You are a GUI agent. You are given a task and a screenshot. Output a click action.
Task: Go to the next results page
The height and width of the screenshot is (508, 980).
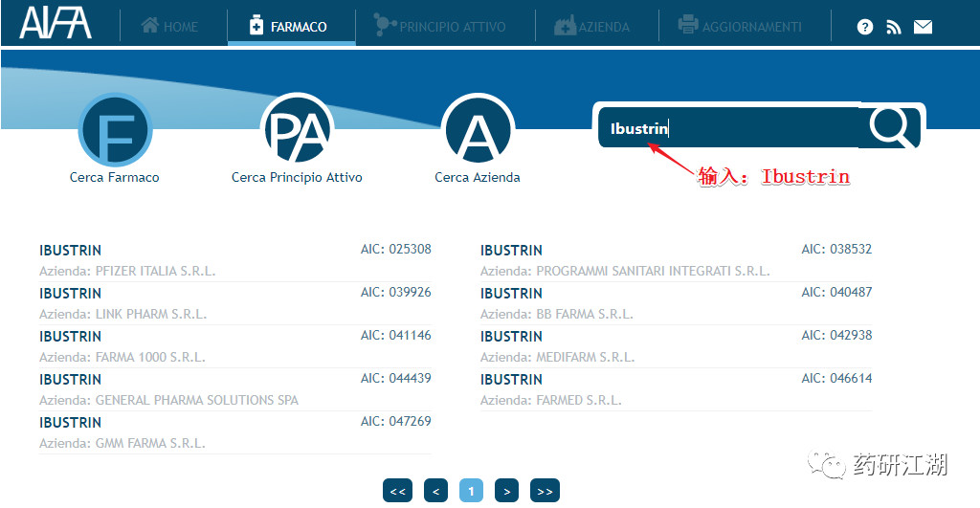point(506,491)
